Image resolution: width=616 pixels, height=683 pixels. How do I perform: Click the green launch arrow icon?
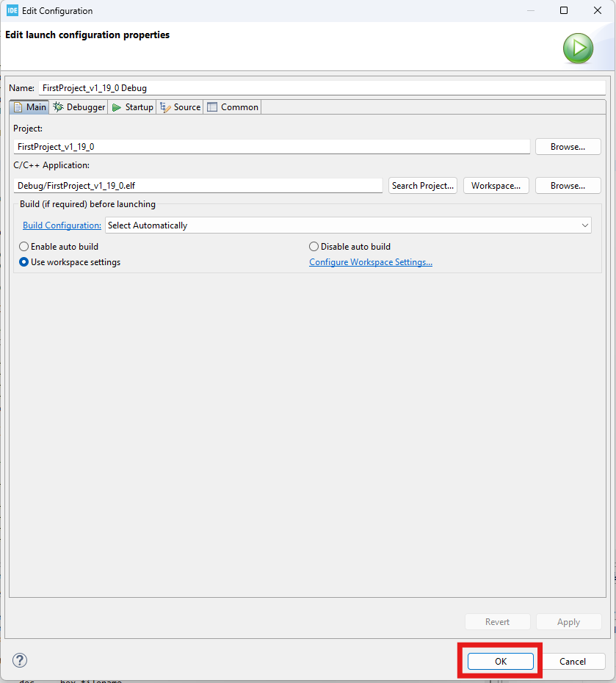578,48
